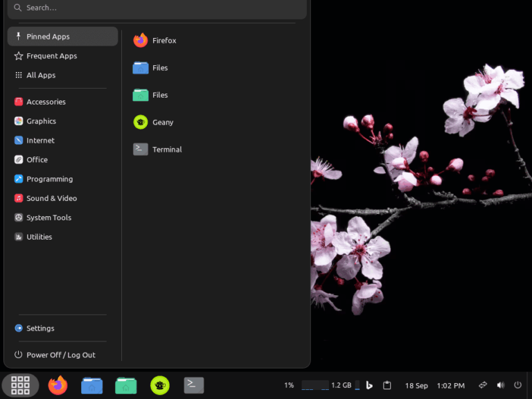Toggle the app grid menu button on taskbar
Viewport: 532px width, 399px height.
tap(20, 385)
